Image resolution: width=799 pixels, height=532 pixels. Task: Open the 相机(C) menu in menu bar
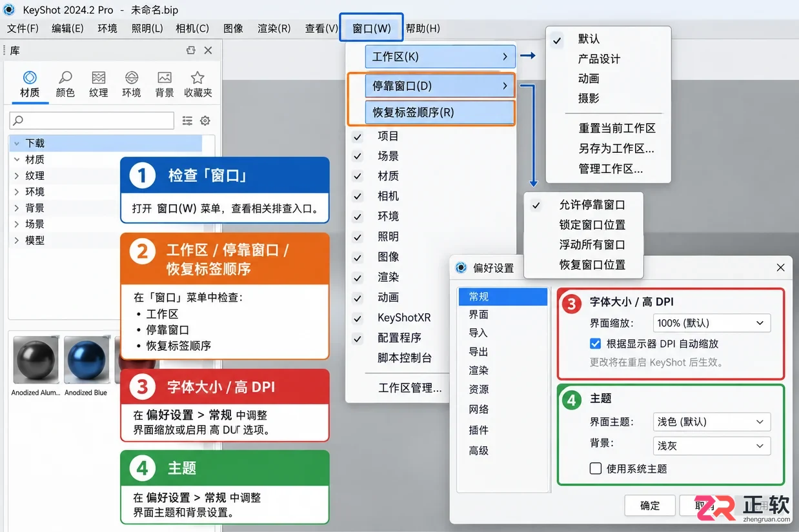tap(192, 28)
